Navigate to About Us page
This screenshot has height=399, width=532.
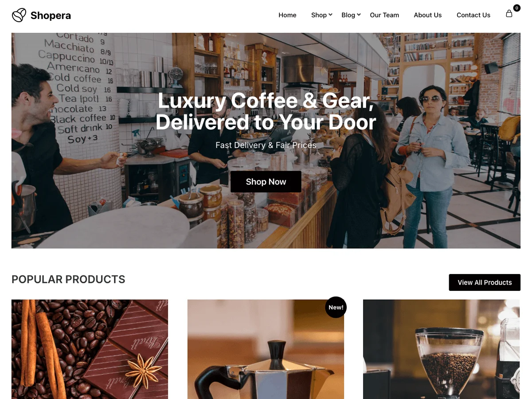tap(428, 15)
